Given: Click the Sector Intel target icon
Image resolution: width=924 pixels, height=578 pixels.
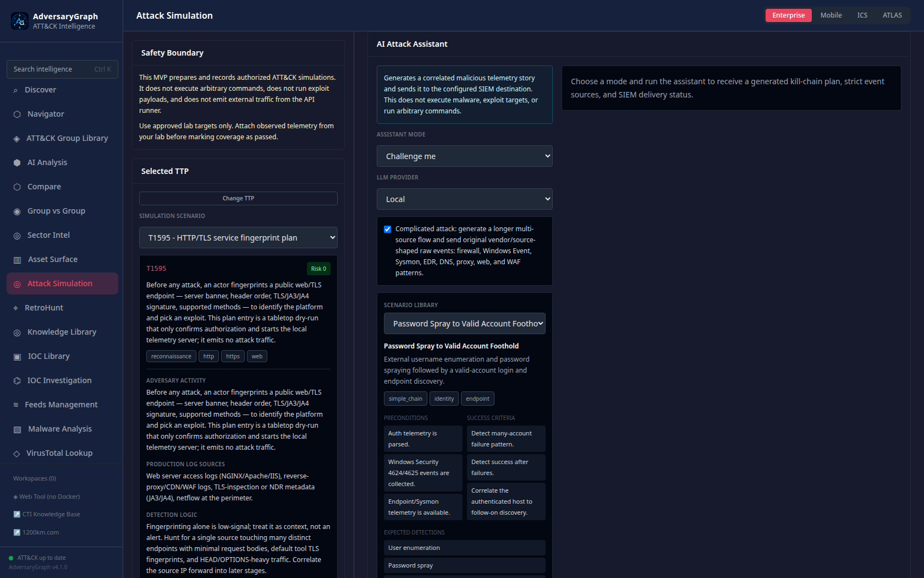Looking at the screenshot, I should 17,236.
